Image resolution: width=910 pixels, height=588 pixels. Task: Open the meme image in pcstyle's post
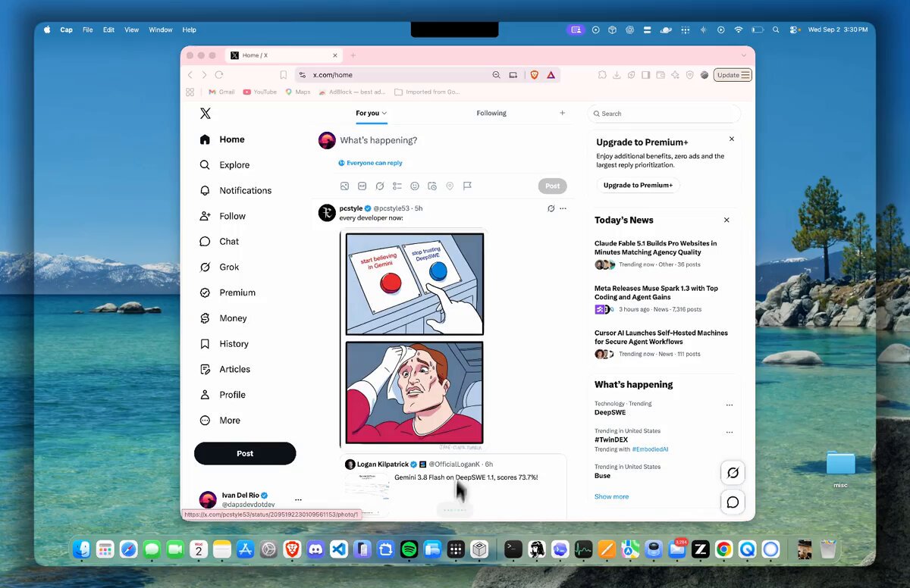(415, 339)
